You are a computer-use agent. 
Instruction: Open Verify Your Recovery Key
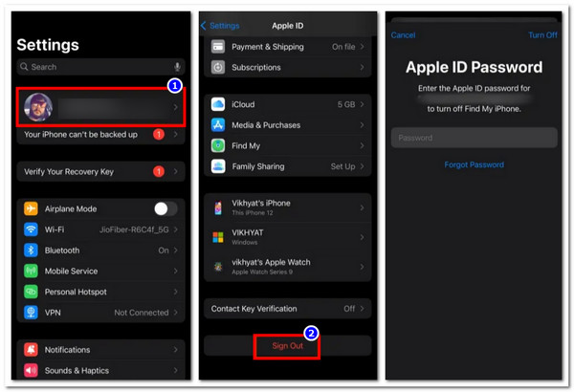click(100, 171)
